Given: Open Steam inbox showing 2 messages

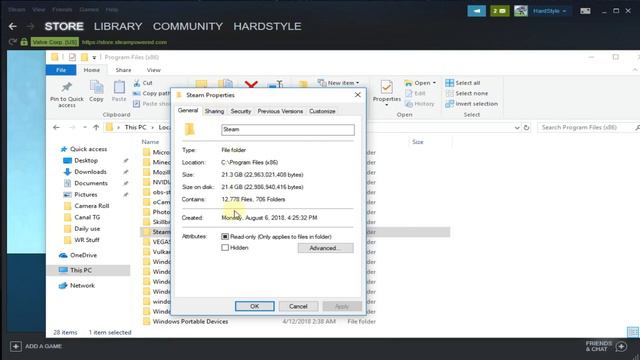Looking at the screenshot, I should click(x=500, y=11).
